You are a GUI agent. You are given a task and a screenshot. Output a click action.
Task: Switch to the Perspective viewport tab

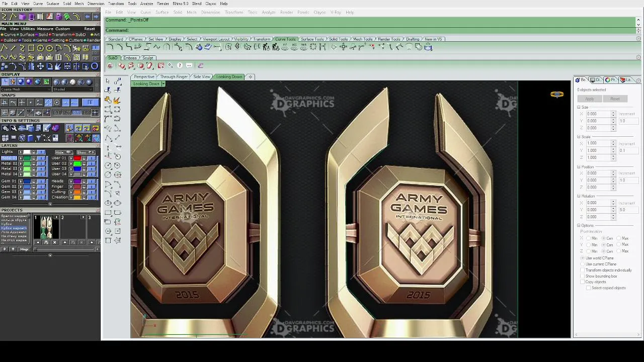point(144,77)
